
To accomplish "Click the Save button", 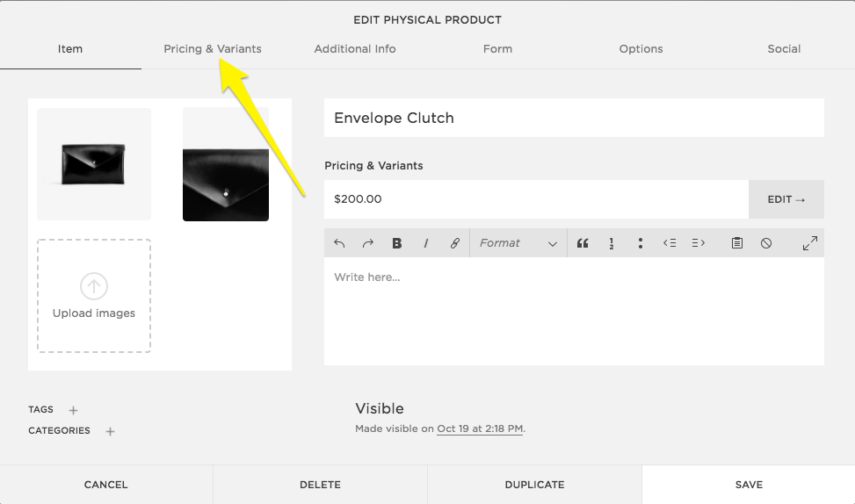I will point(749,485).
